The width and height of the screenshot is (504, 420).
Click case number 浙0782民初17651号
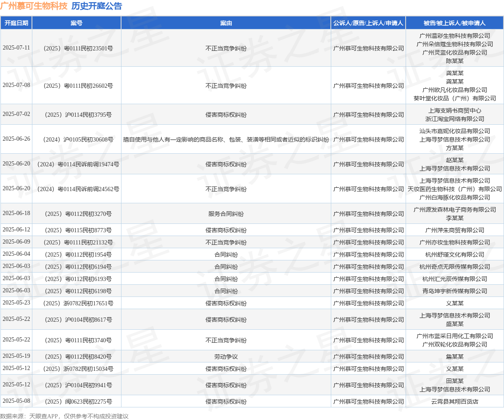click(x=78, y=303)
